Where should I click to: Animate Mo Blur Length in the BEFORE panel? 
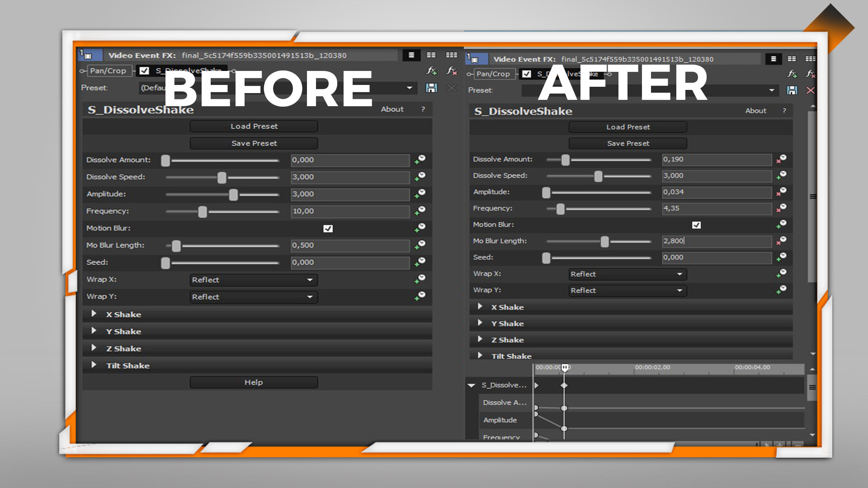[420, 245]
